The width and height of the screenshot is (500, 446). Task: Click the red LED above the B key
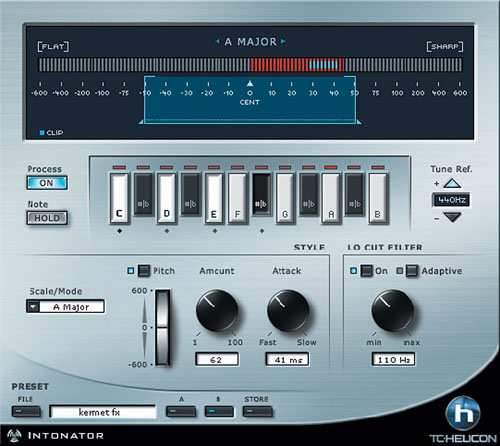tap(378, 167)
